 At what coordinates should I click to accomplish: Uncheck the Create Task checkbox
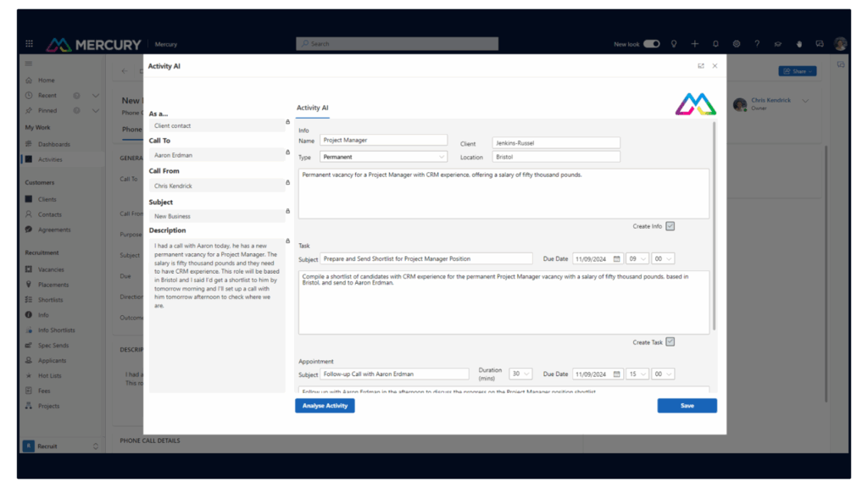pos(670,342)
